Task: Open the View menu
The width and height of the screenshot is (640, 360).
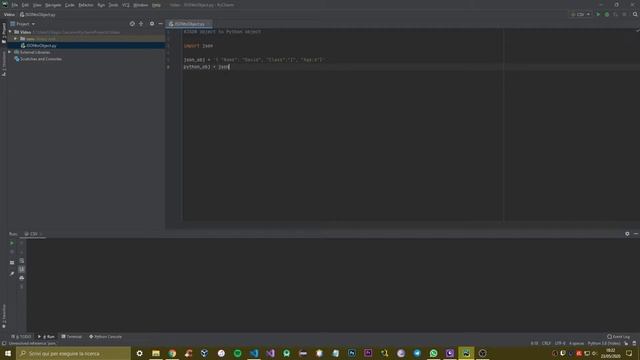Action: (x=37, y=5)
